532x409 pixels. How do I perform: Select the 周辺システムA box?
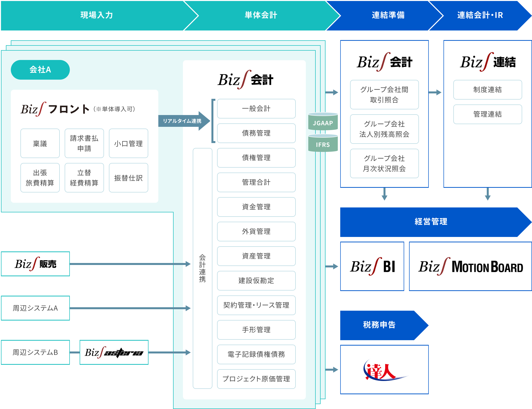point(35,308)
